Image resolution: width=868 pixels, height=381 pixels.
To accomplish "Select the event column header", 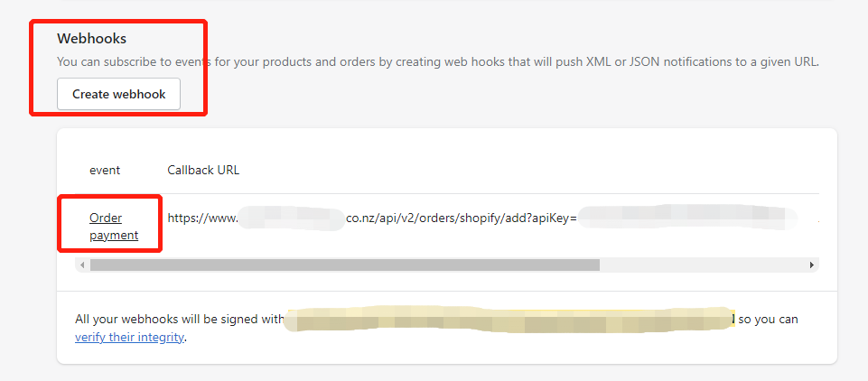I will point(105,171).
